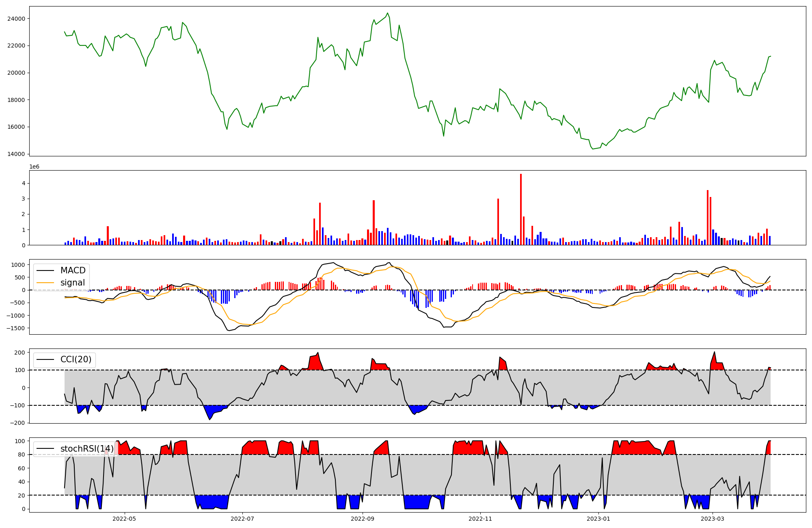Select the stochRSI(14) legend entry
812x528 pixels.
[87, 449]
